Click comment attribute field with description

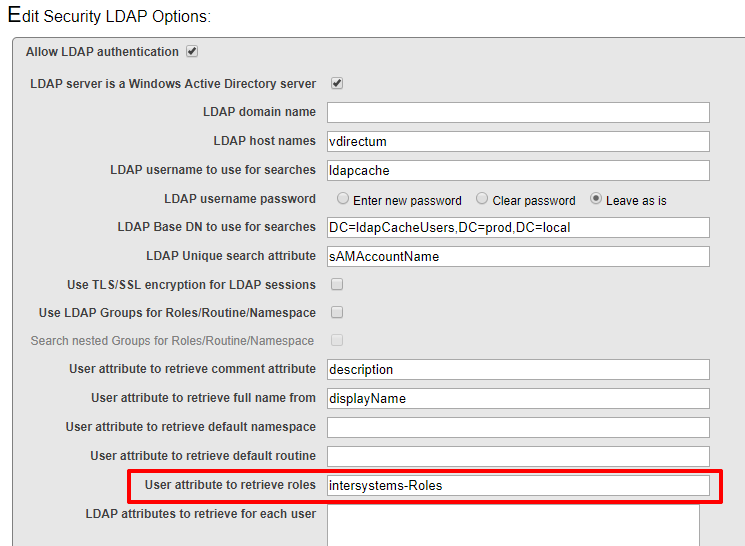click(x=518, y=370)
